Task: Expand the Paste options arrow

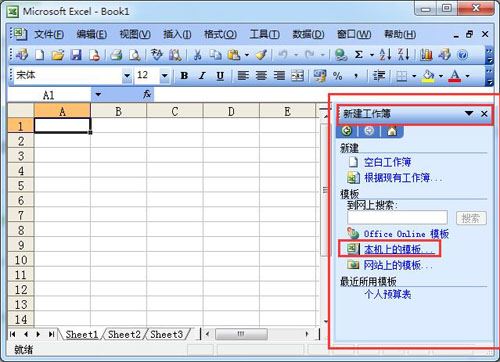Action: tap(247, 55)
